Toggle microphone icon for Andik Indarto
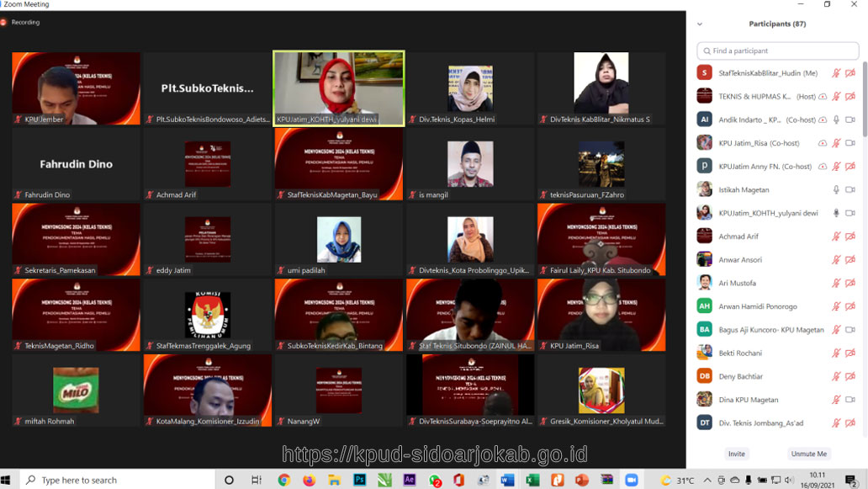 click(836, 120)
